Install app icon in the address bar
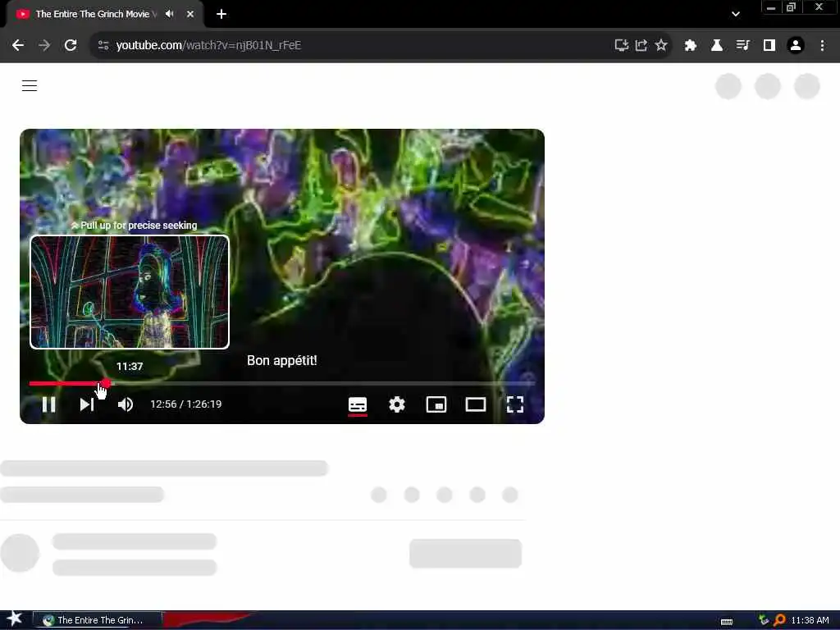The height and width of the screenshot is (630, 840). 622,46
